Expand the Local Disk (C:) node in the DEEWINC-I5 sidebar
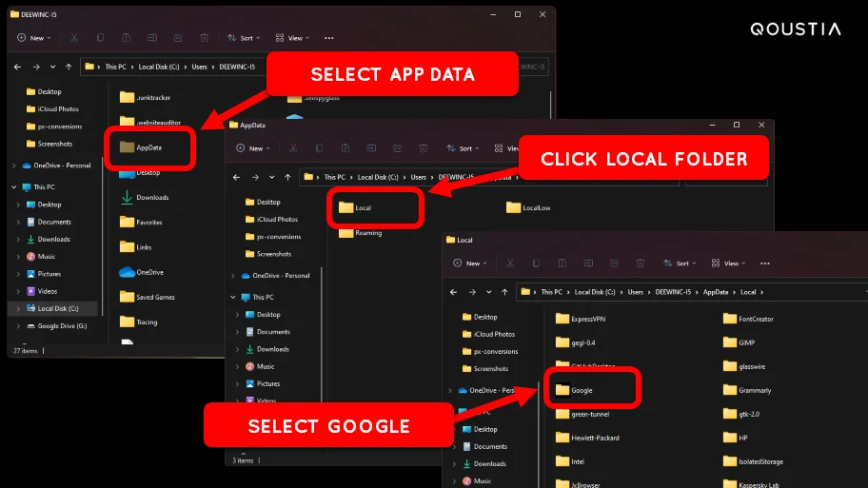The width and height of the screenshot is (868, 488). 18,309
